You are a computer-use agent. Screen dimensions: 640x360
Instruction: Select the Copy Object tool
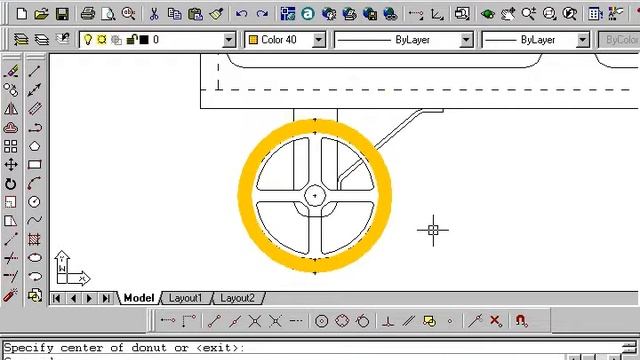(11, 90)
